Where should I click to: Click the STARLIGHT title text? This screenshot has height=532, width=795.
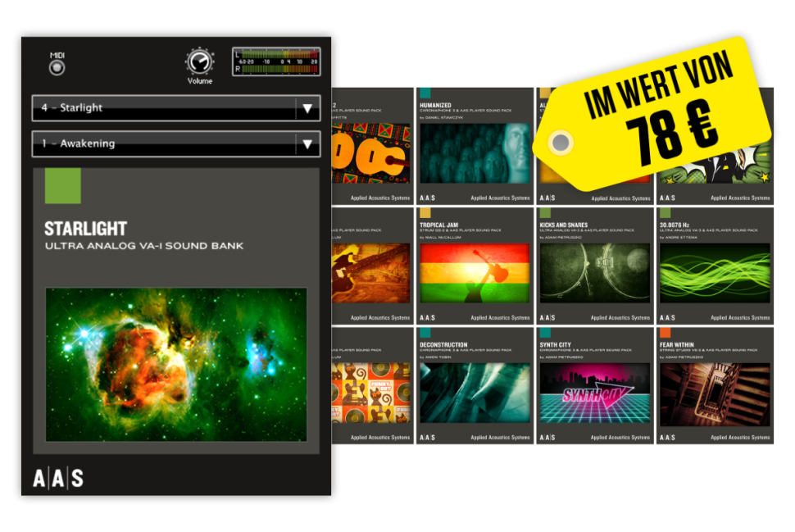coord(86,229)
